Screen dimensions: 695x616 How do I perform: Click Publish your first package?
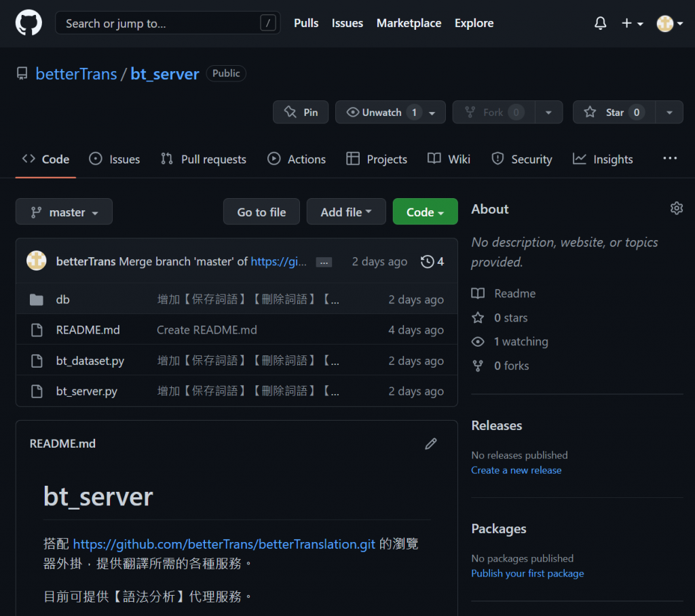coord(527,573)
